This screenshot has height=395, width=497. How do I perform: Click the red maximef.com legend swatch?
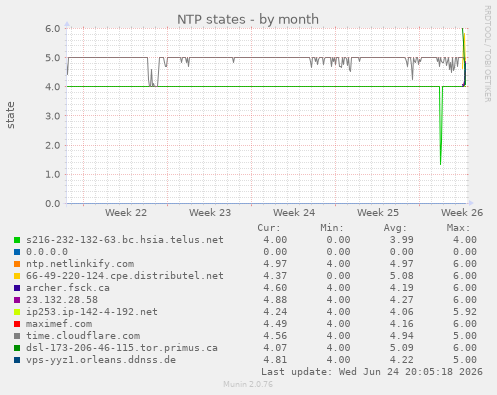coord(17,324)
